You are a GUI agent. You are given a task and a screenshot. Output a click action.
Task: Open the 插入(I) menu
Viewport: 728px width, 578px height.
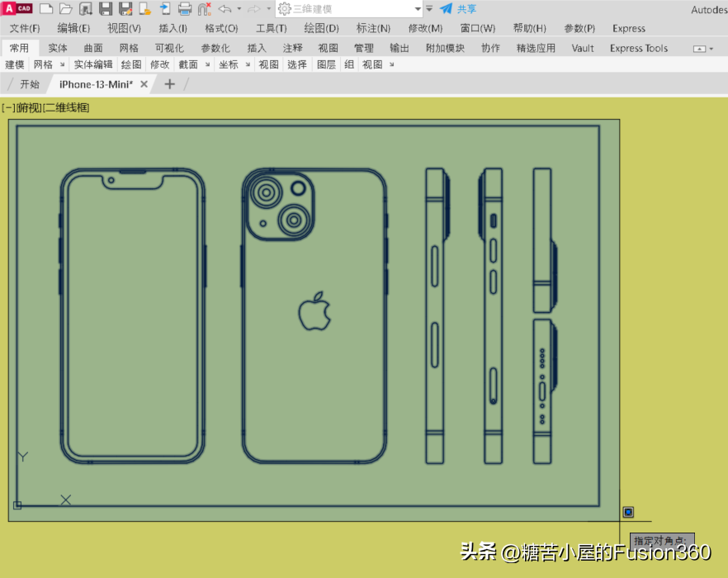[x=173, y=28]
